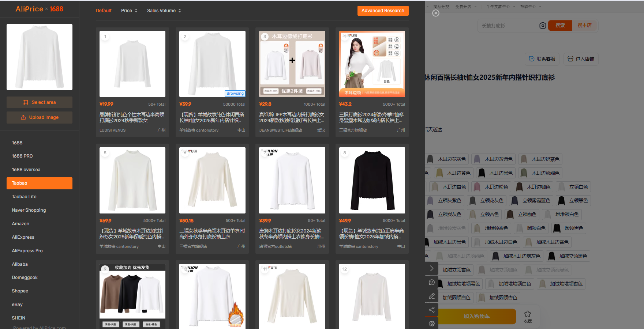
Task: Choose color option 木耳边黄色
Action: pyautogui.click(x=454, y=173)
